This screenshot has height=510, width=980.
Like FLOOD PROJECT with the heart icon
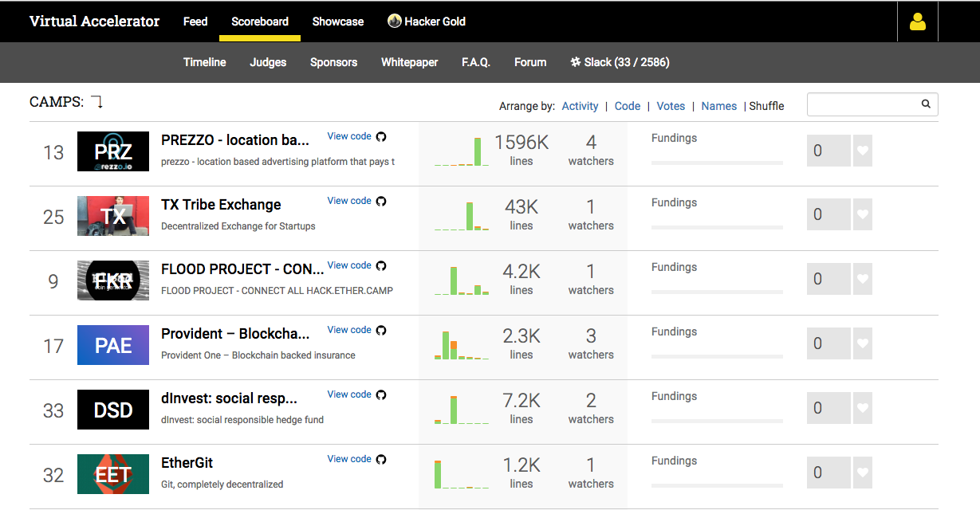click(862, 279)
